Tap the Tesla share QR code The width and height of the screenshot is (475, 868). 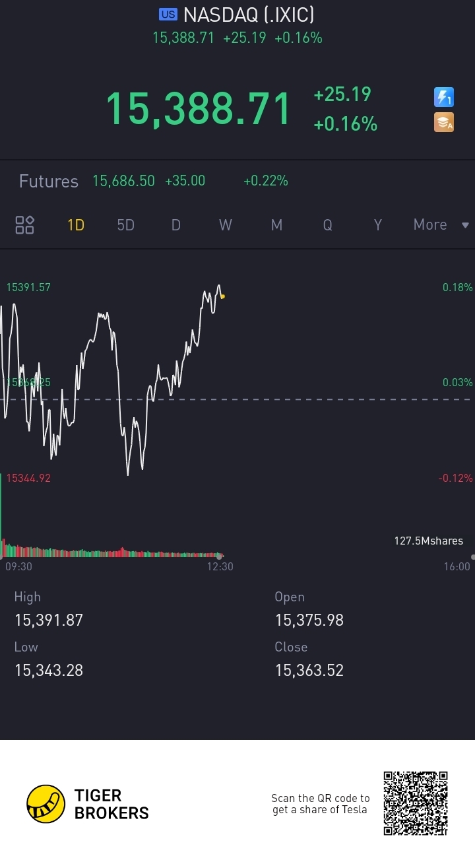(416, 803)
